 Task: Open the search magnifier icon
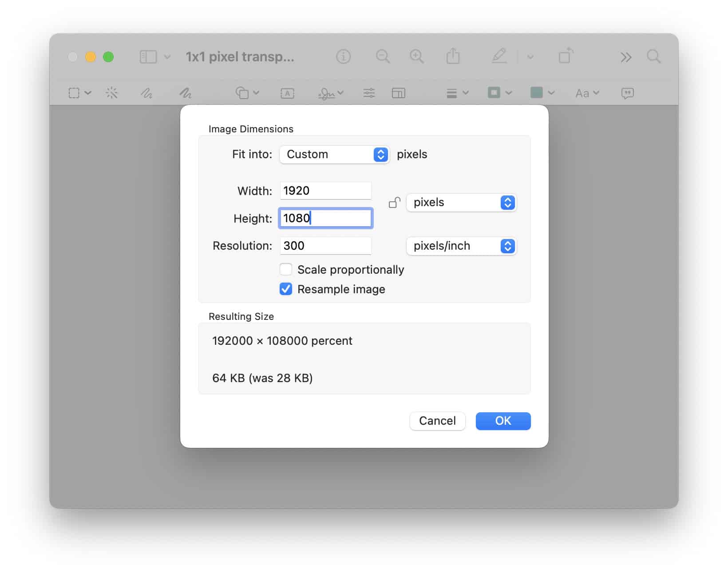[x=653, y=56]
